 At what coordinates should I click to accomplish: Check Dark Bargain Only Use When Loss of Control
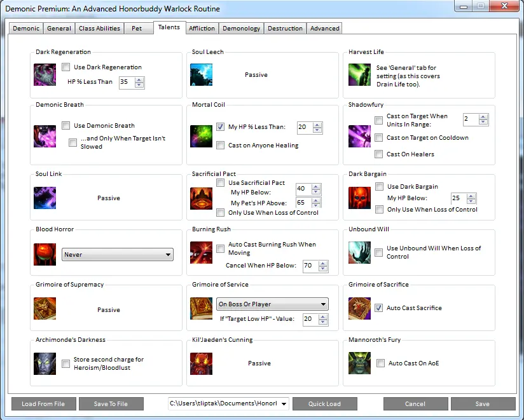[379, 209]
